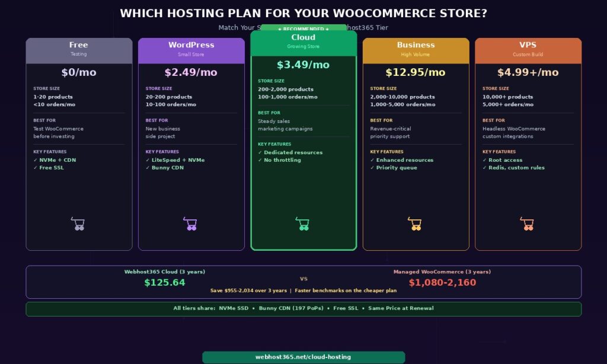
Task: Click 'NVMe SSD' in shared tiers bar
Action: coord(234,308)
